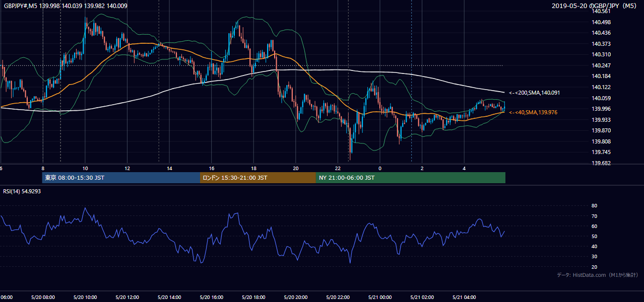Open the データ: HistData.com source credit

tap(597, 275)
